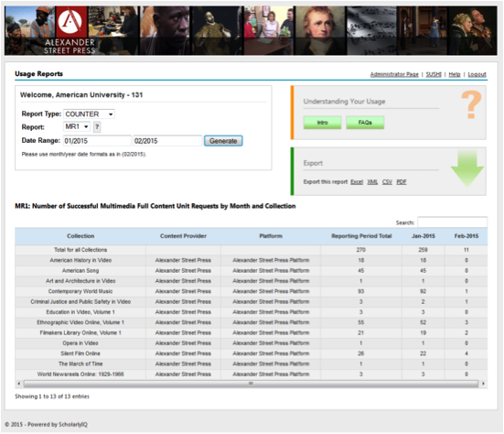Click the 92 Jan-2015 value

pyautogui.click(x=423, y=291)
